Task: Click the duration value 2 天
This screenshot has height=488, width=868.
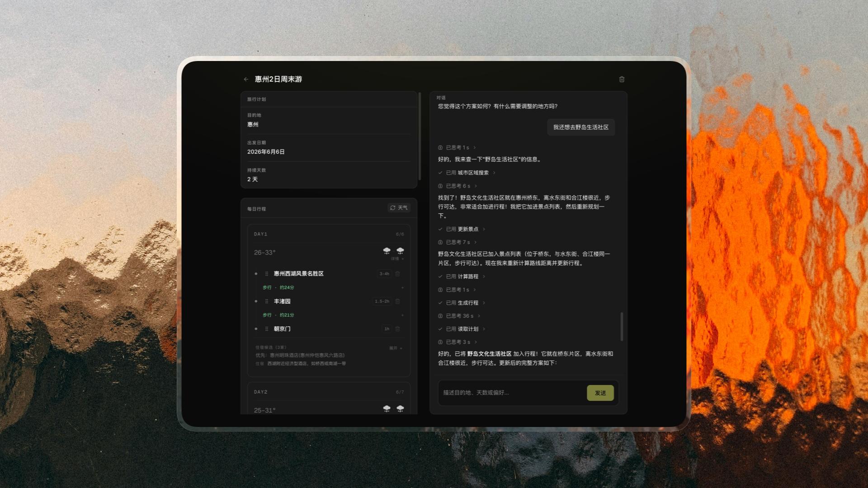Action: click(x=252, y=179)
